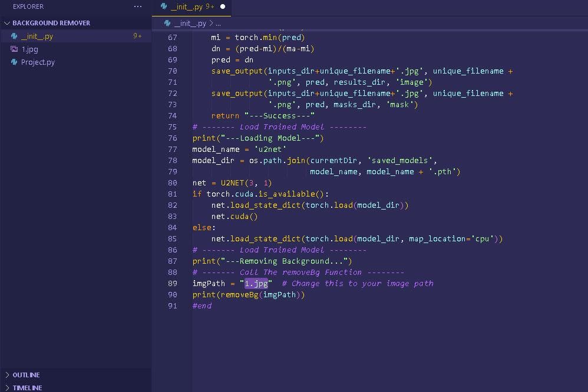The image size is (588, 392).
Task: Click the 'Load Trained Model' comment on line 75
Action: 282,127
